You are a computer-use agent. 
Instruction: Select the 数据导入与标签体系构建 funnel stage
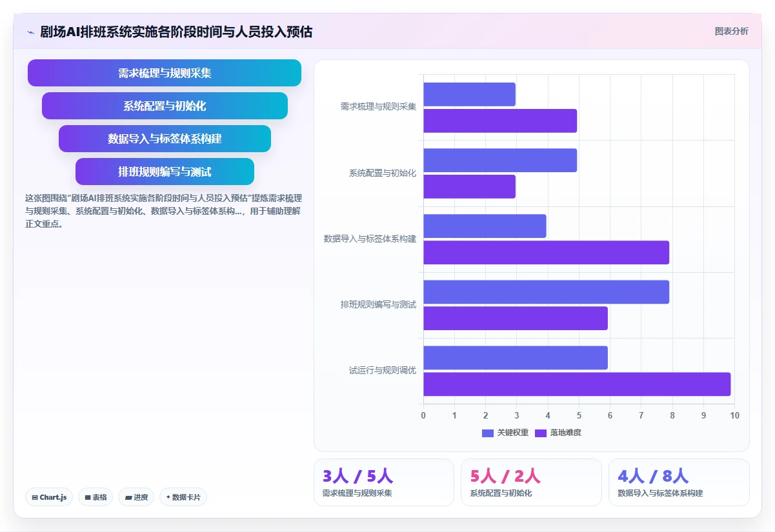click(165, 139)
